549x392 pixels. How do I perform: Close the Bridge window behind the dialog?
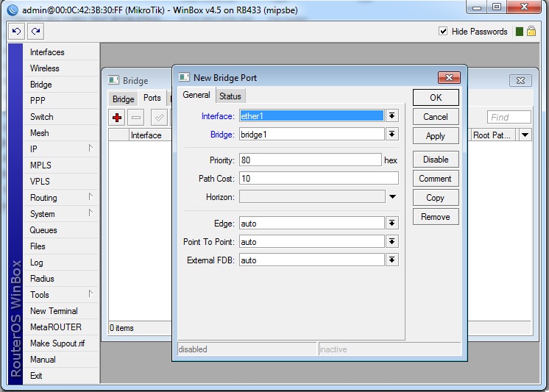pos(520,80)
